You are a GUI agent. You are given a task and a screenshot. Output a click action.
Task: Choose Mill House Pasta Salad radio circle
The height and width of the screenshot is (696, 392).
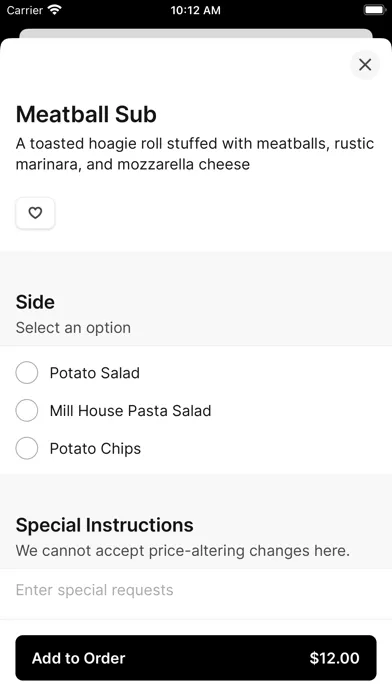[27, 410]
